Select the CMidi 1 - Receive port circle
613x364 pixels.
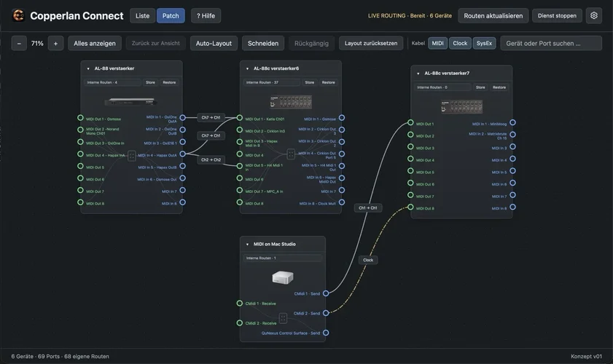pos(240,303)
